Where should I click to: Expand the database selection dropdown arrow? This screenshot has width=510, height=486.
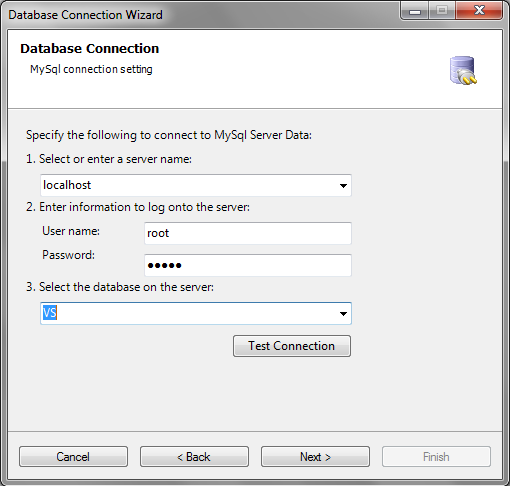coord(343,313)
